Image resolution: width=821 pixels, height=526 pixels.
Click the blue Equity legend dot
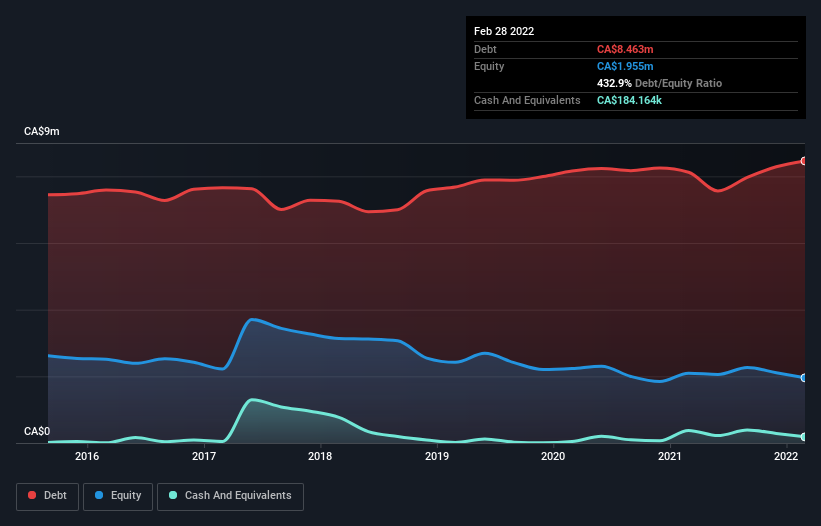pos(99,495)
